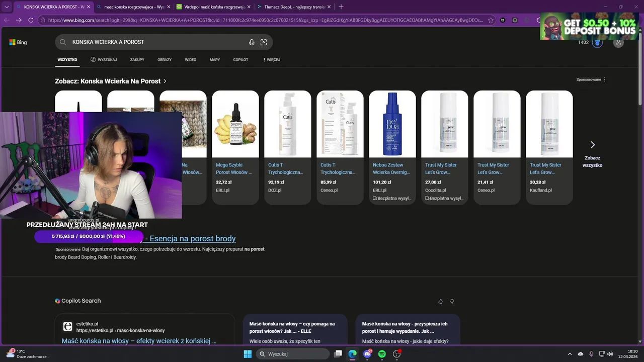Open Trust My Sister product priced 21,41 zł
Screen dimensions: 644x362
[x=497, y=147]
